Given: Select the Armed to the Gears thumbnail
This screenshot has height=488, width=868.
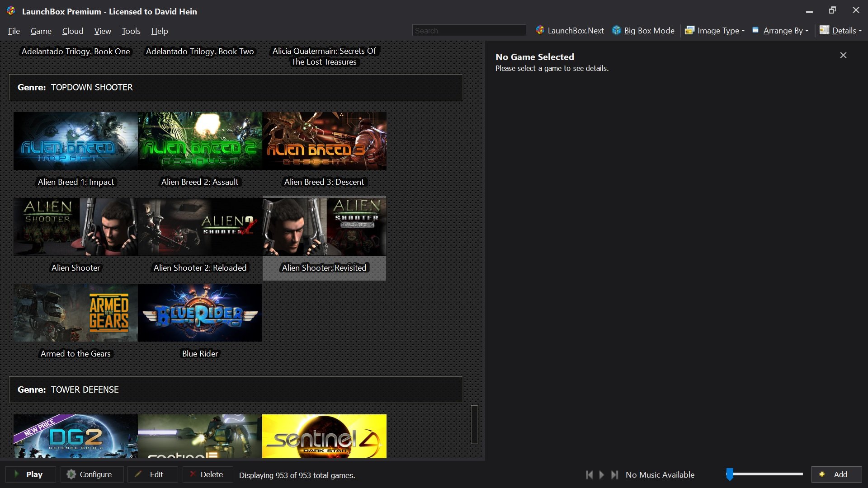Looking at the screenshot, I should (75, 313).
